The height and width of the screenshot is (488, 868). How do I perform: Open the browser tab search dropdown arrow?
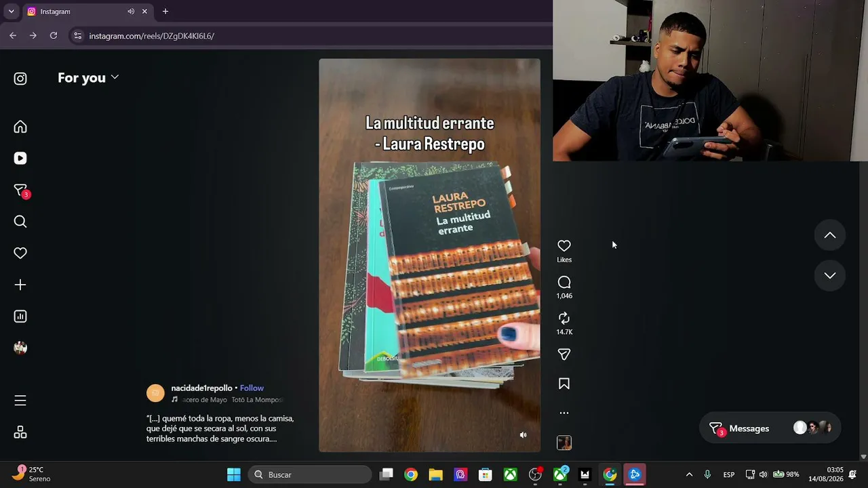pos(11,12)
